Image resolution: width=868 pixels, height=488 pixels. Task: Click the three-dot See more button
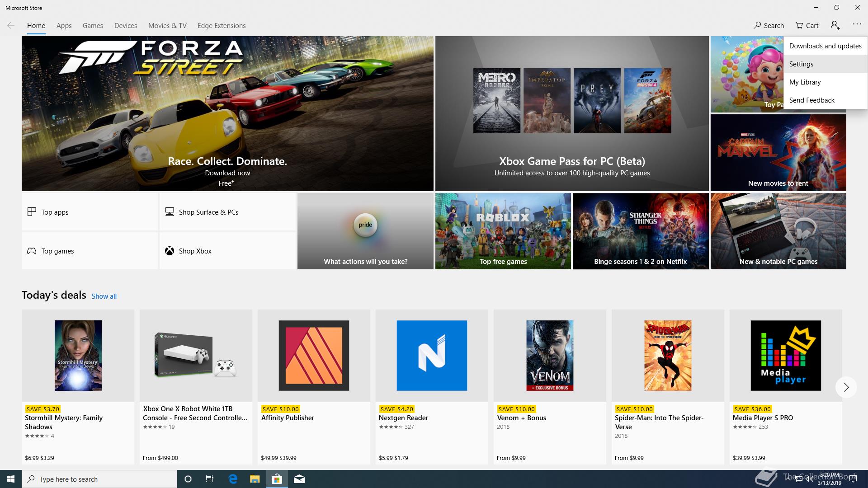click(857, 24)
